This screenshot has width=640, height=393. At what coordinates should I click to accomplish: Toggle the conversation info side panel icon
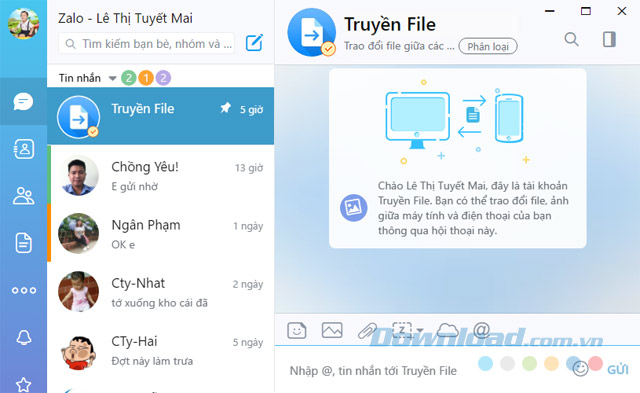click(609, 39)
